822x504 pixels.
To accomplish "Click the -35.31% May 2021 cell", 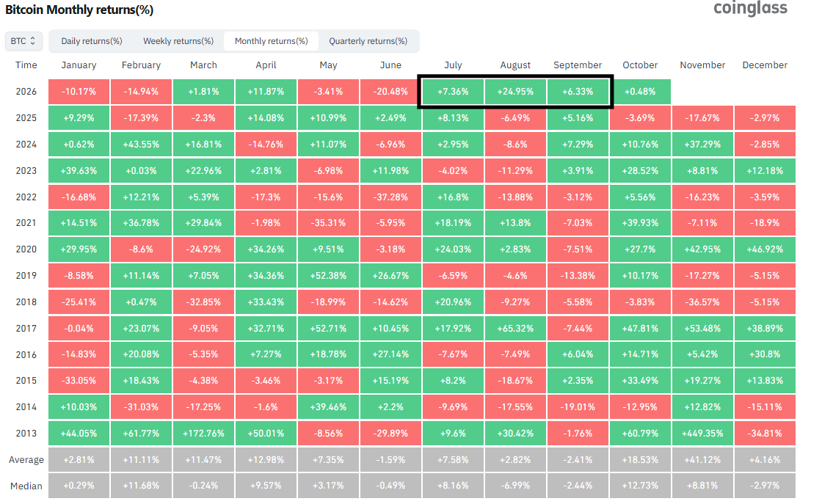I will click(328, 223).
